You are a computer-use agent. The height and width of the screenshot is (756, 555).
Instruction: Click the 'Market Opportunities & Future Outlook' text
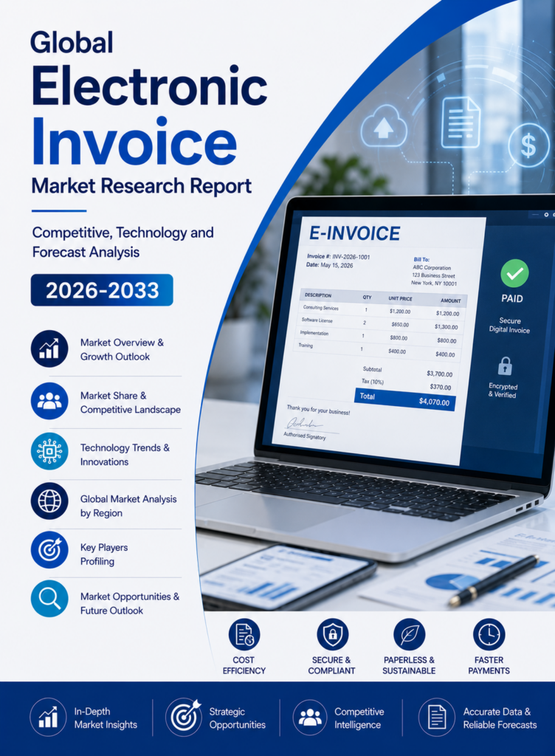coord(130,603)
